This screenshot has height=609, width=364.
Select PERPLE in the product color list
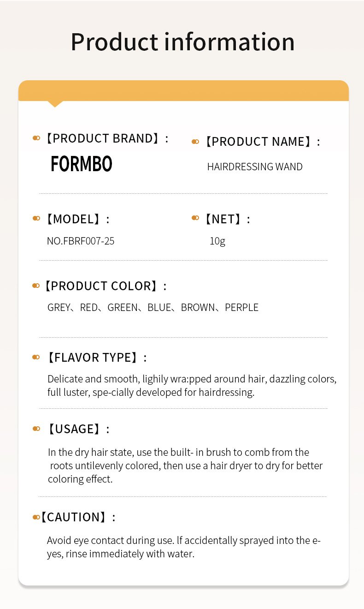coord(241,307)
